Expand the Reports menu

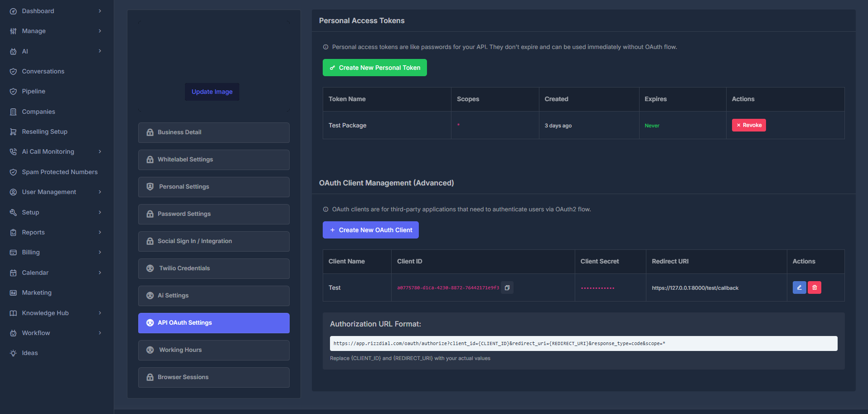33,232
